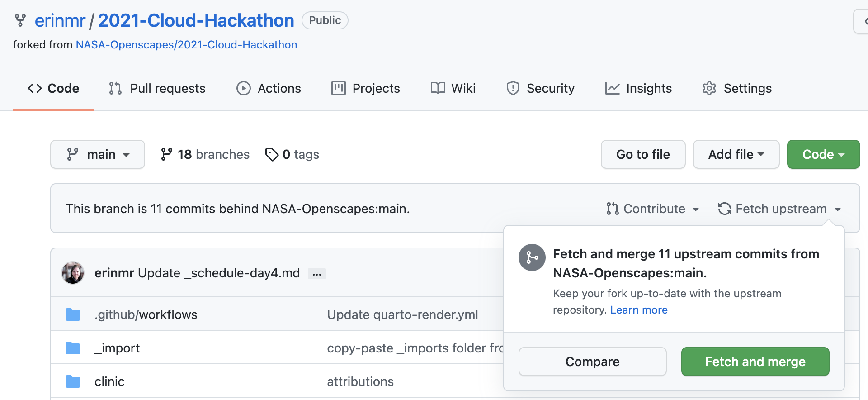Click the tag icon next to 0 tags
Image resolution: width=868 pixels, height=400 pixels.
point(272,155)
